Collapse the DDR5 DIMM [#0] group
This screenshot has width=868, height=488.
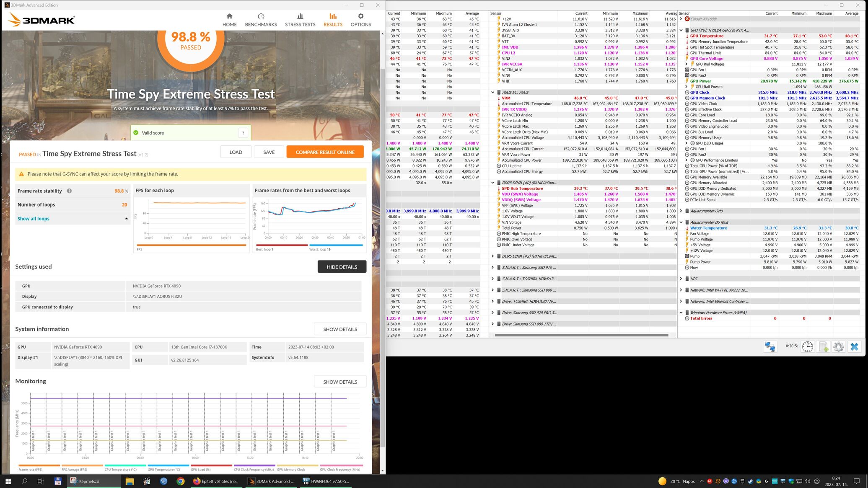pos(493,183)
